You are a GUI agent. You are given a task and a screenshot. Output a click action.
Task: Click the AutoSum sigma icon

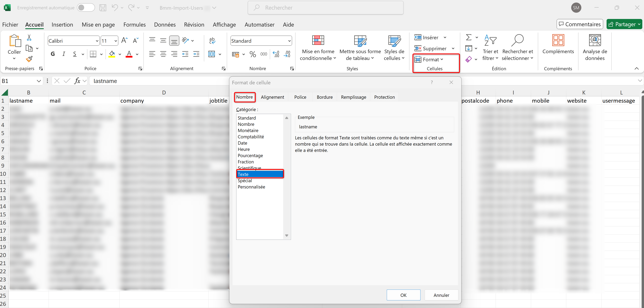pos(469,37)
